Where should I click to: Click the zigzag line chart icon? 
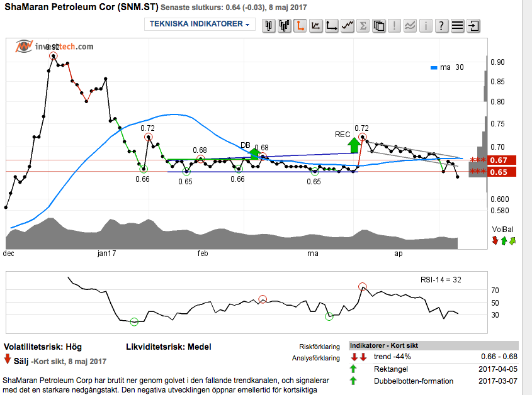pyautogui.click(x=348, y=26)
